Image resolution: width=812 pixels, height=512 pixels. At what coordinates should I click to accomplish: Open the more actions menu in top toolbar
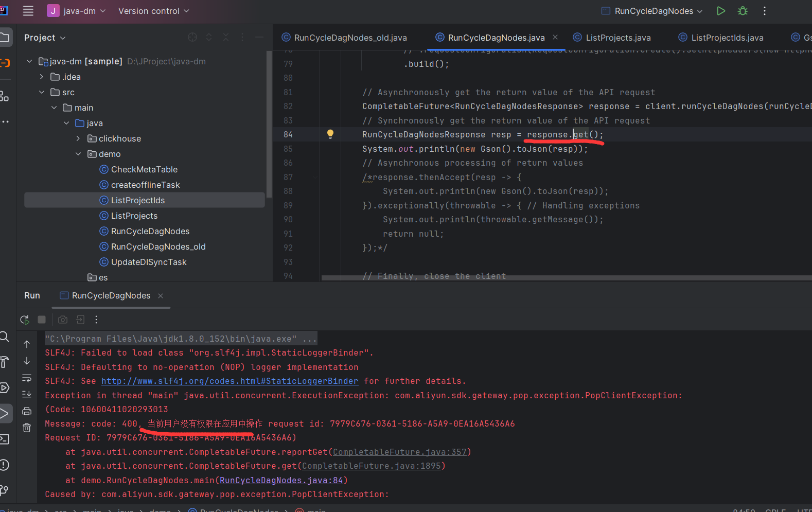(765, 11)
